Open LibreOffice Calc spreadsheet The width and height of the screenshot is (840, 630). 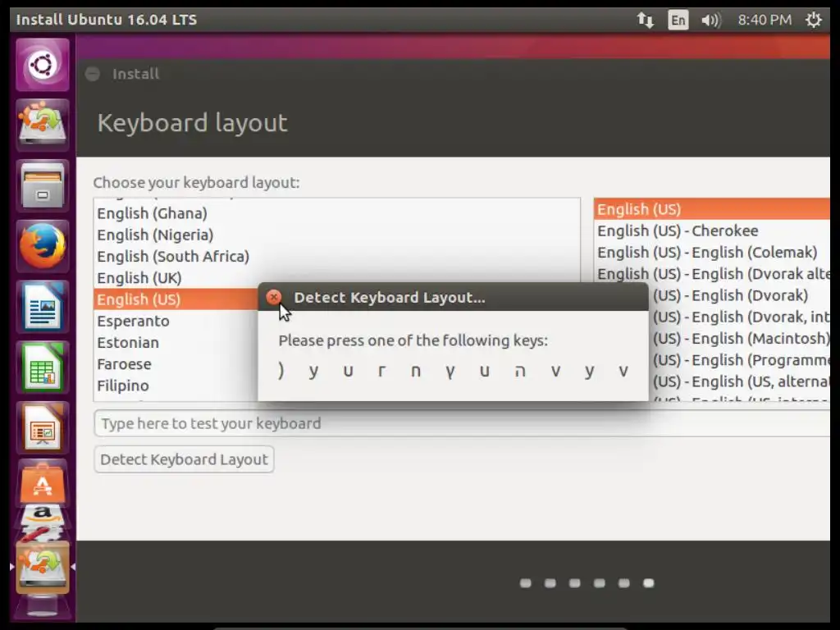[43, 367]
